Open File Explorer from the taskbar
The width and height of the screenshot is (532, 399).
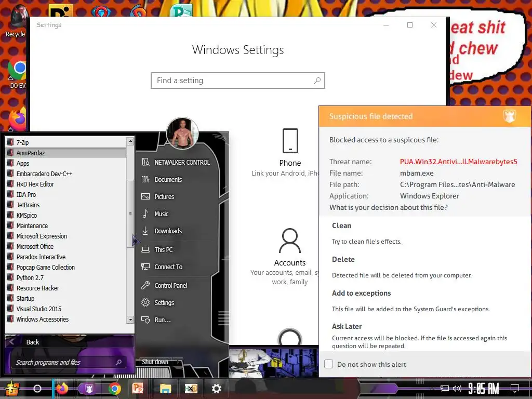pos(166,389)
